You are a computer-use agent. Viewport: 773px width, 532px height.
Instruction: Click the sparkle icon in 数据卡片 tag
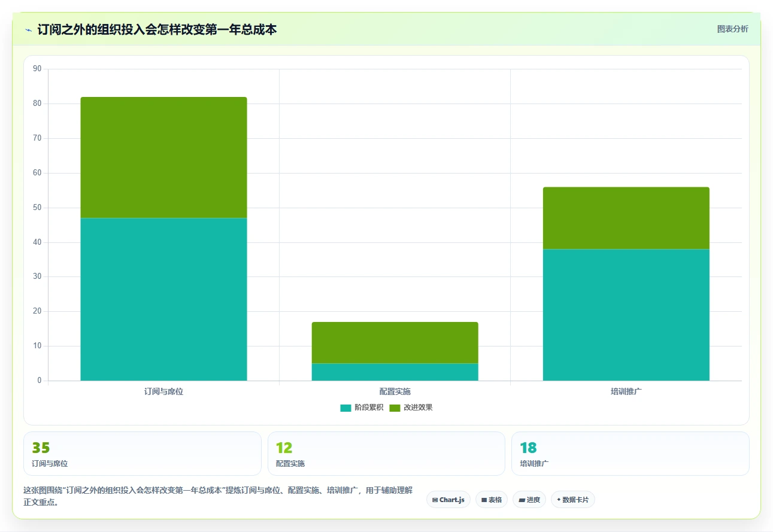(559, 500)
